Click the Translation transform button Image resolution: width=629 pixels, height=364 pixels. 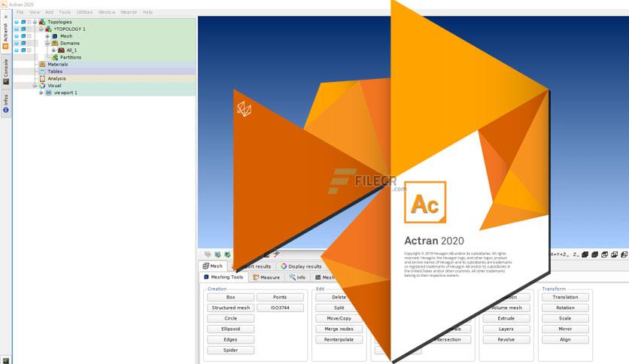(x=565, y=297)
